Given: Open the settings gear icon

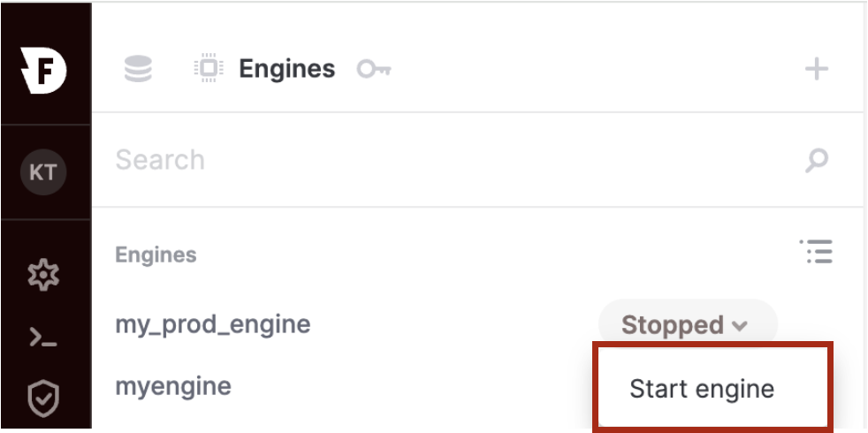Looking at the screenshot, I should tap(43, 275).
